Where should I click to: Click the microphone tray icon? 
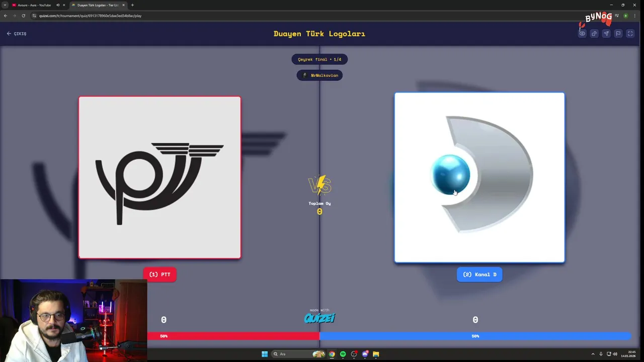tap(601, 354)
